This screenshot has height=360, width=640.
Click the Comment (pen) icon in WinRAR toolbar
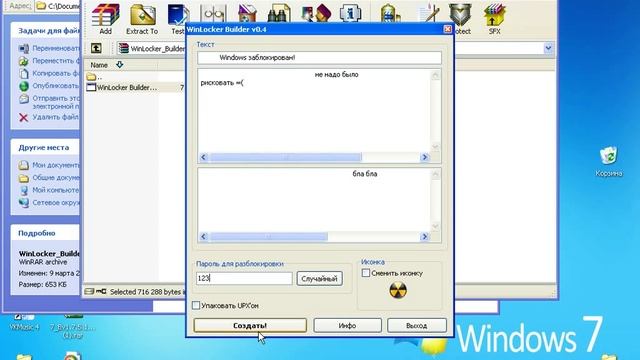(x=428, y=13)
